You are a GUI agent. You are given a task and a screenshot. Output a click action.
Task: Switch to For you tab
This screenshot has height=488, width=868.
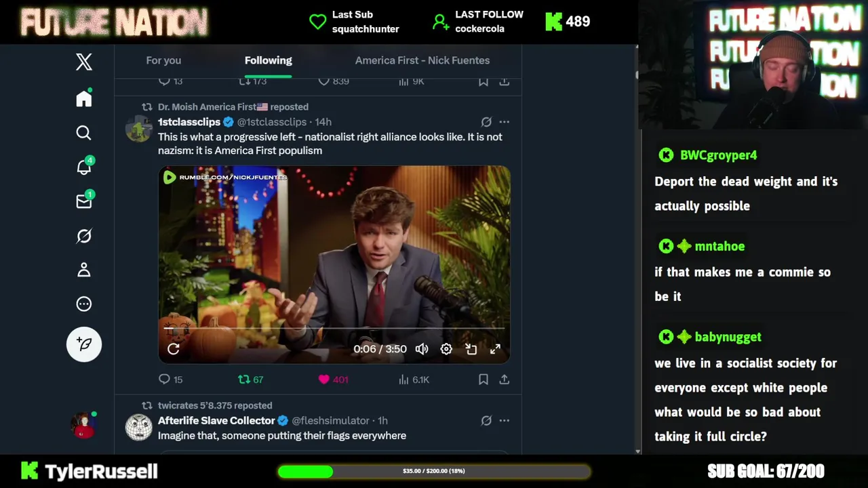(x=163, y=60)
